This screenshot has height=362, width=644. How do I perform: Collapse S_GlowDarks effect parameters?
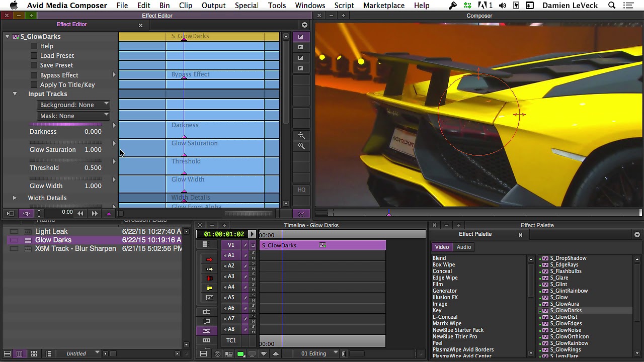7,37
